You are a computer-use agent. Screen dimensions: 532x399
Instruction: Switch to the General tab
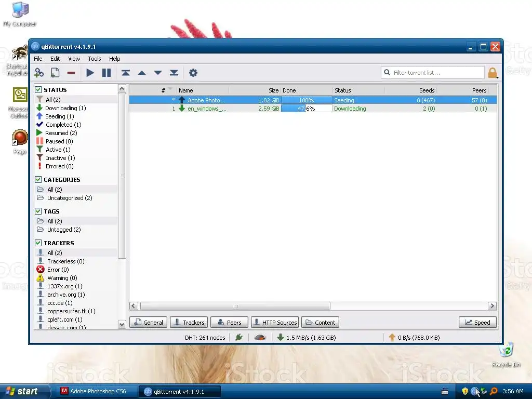point(148,322)
